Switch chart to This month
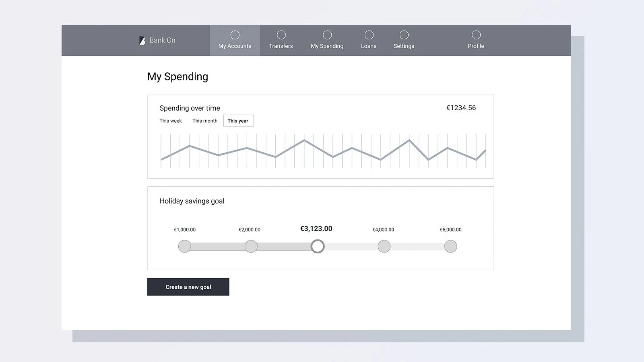The image size is (644, 362). (205, 121)
